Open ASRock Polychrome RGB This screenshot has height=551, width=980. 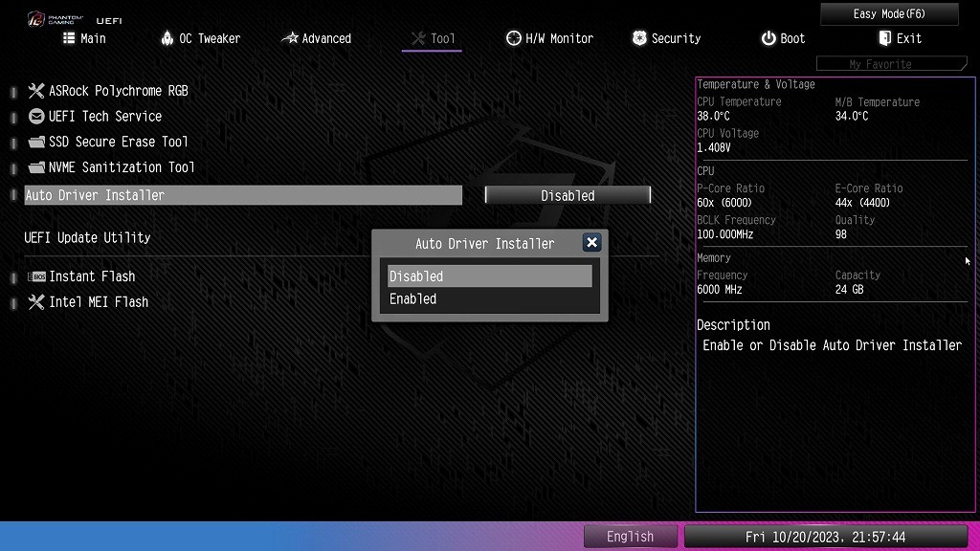(x=118, y=91)
